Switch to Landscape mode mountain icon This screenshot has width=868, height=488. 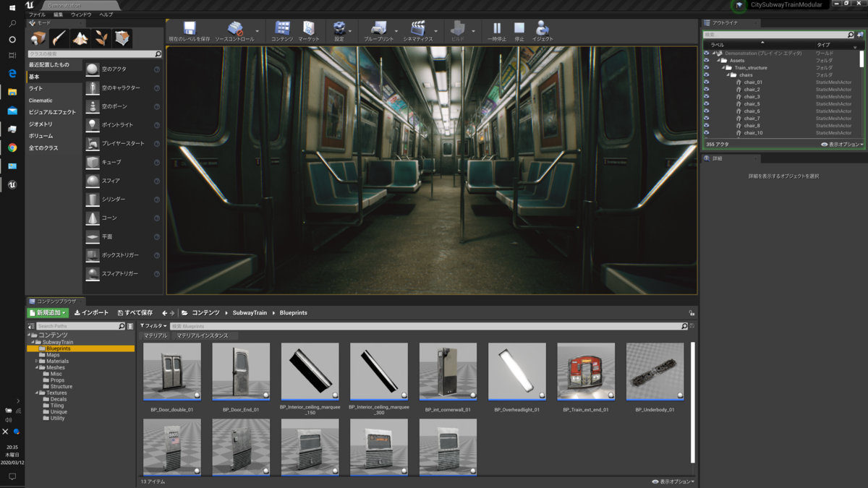coord(80,38)
